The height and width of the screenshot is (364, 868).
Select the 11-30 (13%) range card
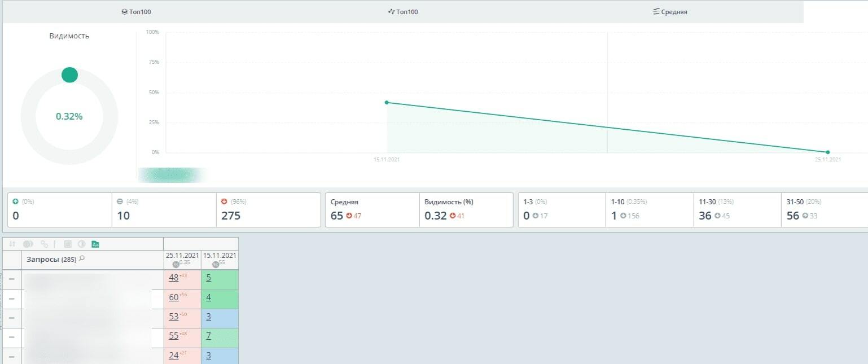(738, 210)
